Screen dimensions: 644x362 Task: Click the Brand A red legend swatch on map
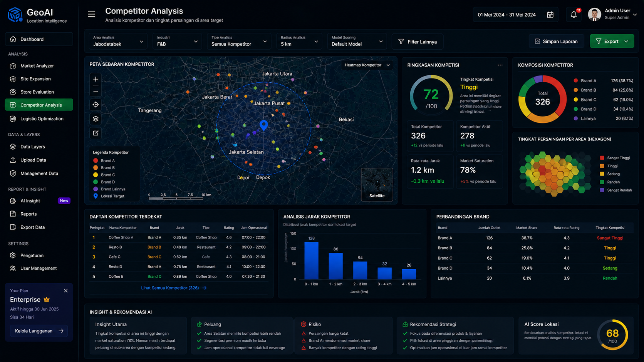96,161
